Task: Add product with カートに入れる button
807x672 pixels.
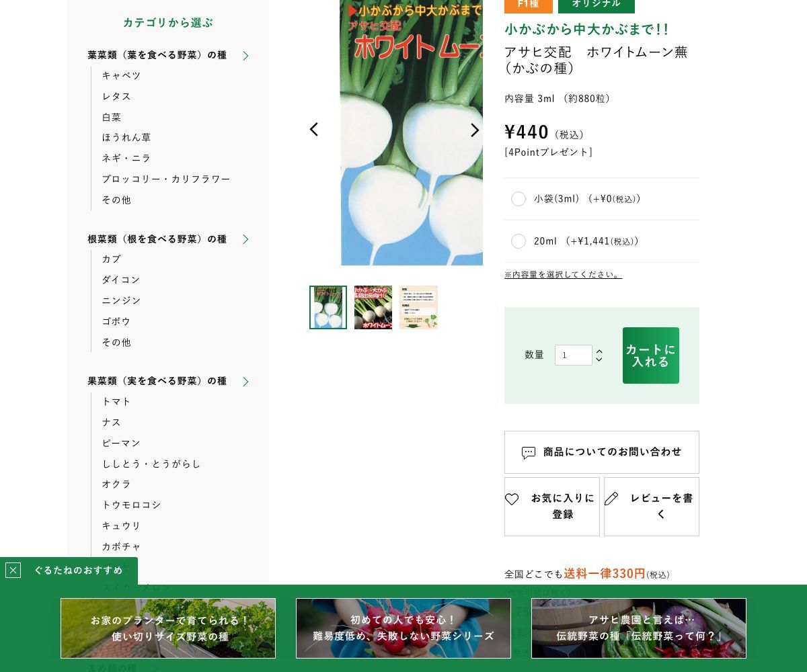Action: point(651,355)
